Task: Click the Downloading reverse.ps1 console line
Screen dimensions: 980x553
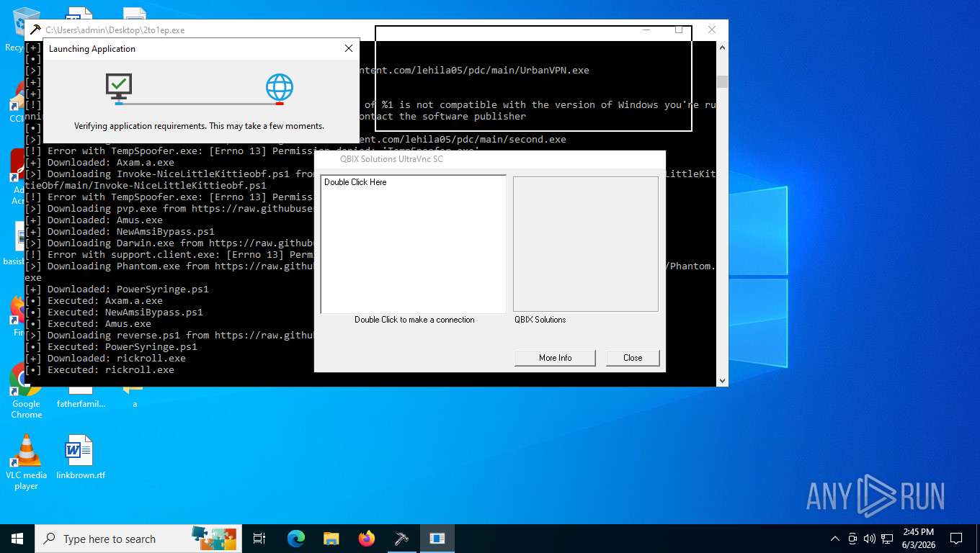Action: pyautogui.click(x=169, y=336)
